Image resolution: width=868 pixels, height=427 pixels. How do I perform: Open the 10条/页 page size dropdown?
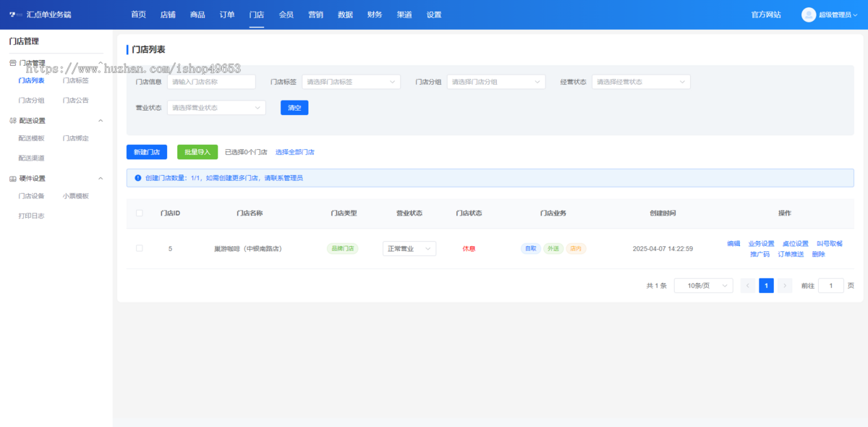pyautogui.click(x=703, y=286)
